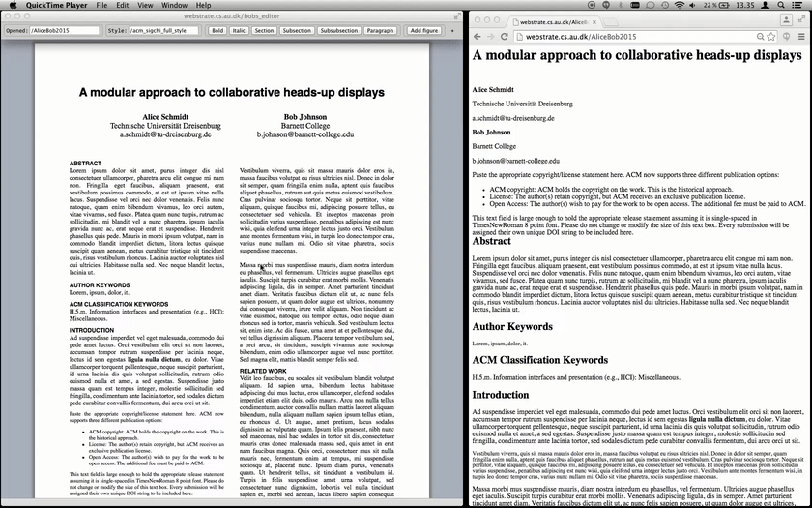Open the View menu
The width and height of the screenshot is (812, 508).
tap(145, 5)
